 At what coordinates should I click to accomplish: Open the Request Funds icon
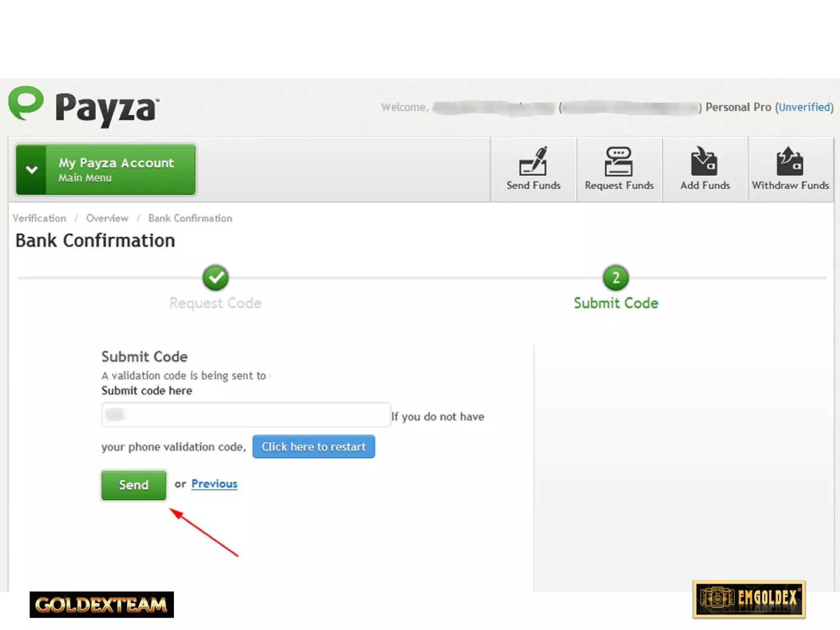pos(619,161)
